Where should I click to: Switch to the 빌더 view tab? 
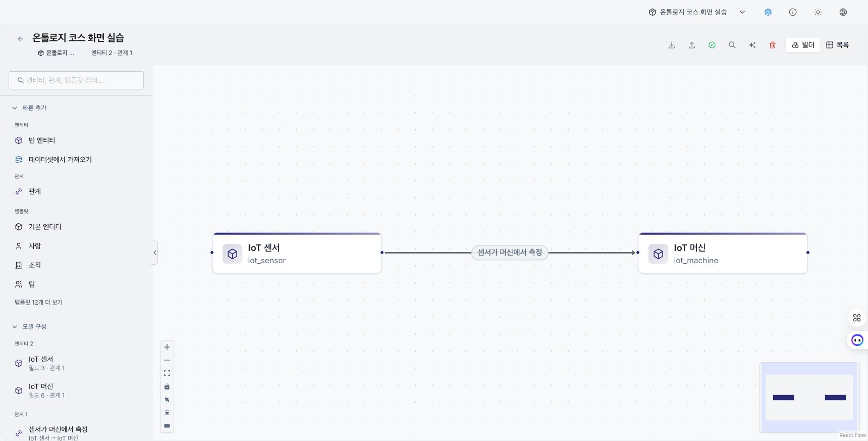(803, 45)
